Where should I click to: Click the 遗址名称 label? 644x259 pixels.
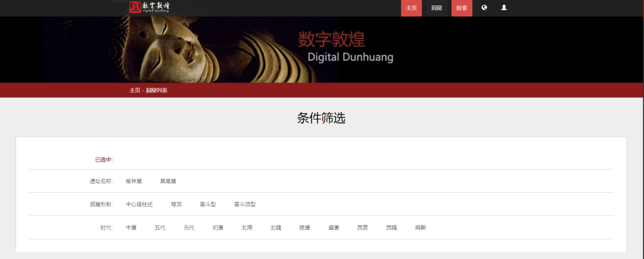[x=101, y=181]
